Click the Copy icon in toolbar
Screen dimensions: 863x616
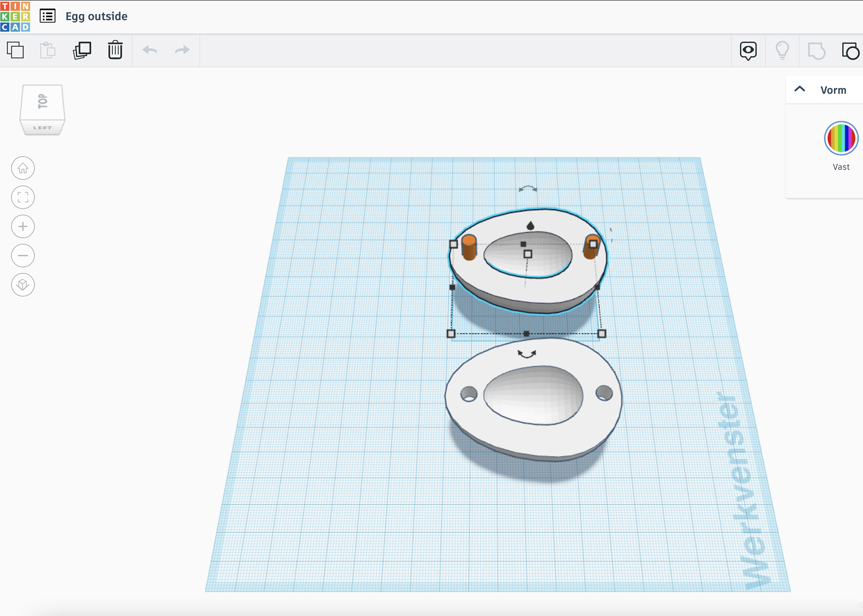[16, 50]
